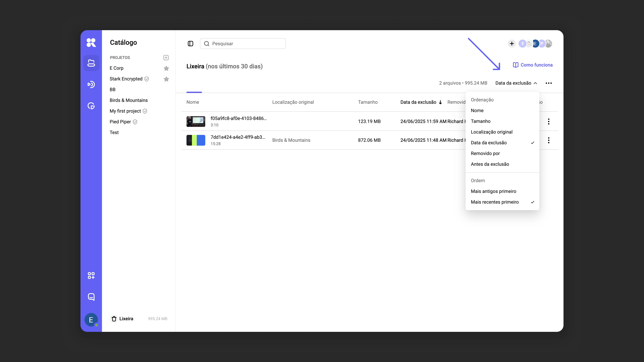The image size is (644, 362).
Task: Open the BB project
Action: click(113, 90)
